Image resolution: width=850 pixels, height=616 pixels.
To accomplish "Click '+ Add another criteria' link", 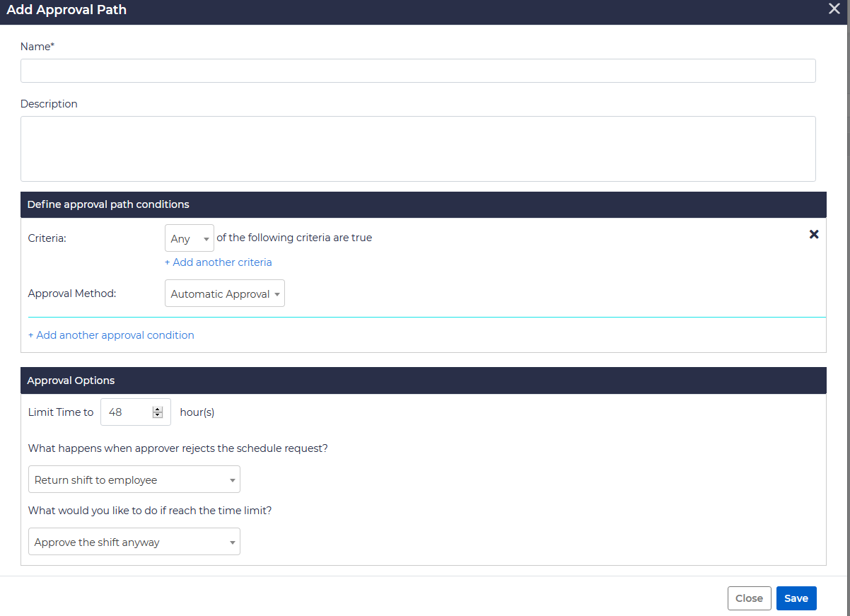I will [x=218, y=262].
